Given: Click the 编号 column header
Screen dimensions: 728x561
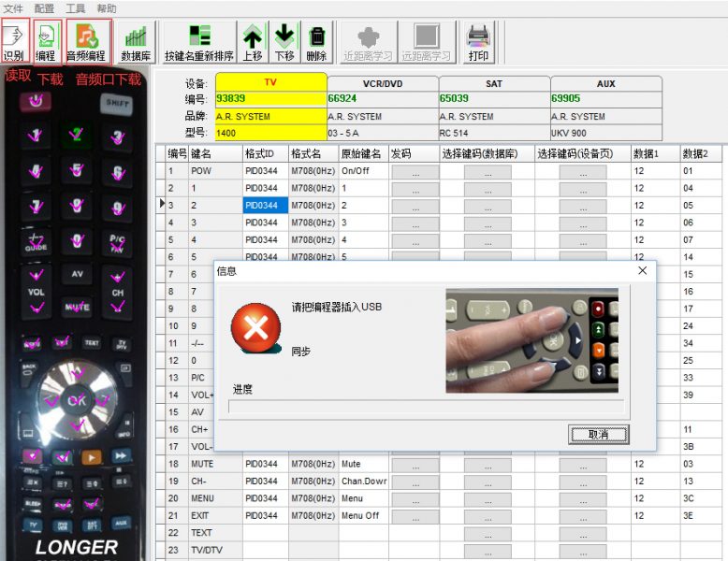Looking at the screenshot, I should point(177,153).
